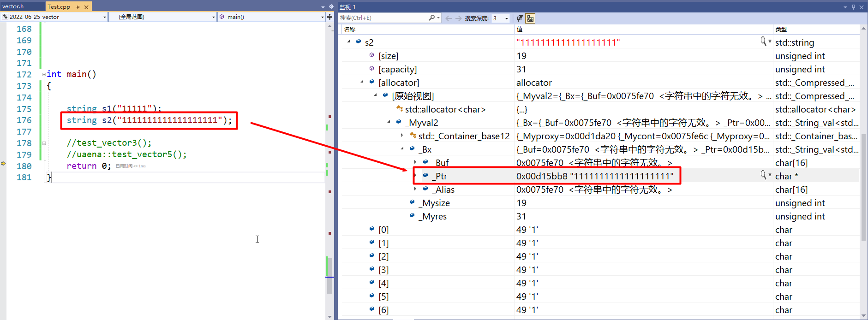Select the [3] element row
868x320 pixels.
(x=600, y=269)
